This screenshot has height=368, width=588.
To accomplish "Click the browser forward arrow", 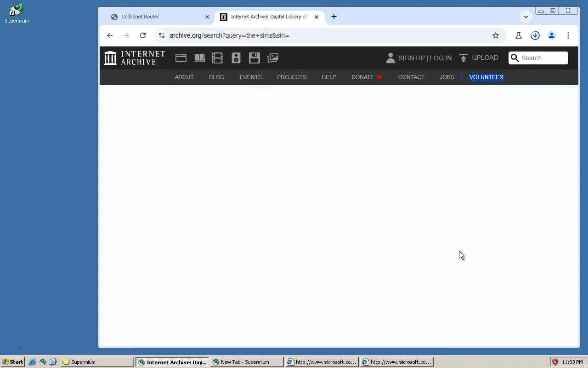I will tap(126, 35).
